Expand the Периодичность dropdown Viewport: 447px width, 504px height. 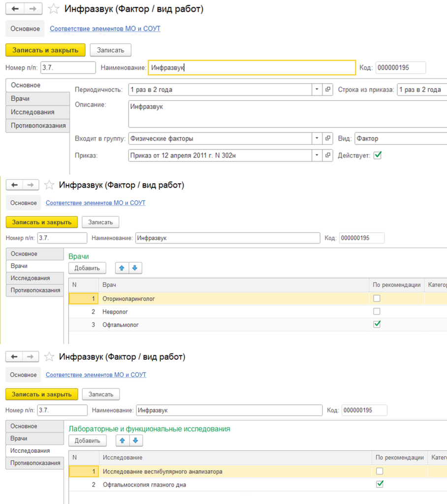pos(317,90)
